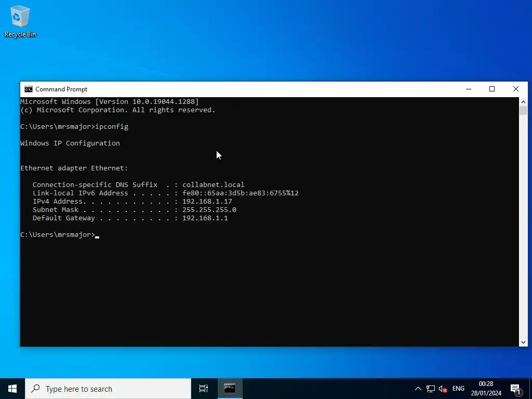
Task: Open Task View from the taskbar
Action: [204, 389]
